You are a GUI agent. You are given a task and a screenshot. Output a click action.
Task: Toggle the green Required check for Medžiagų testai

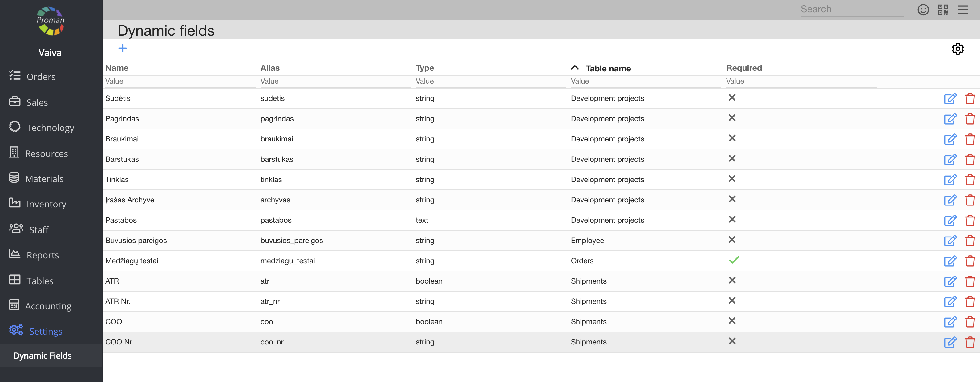(734, 260)
